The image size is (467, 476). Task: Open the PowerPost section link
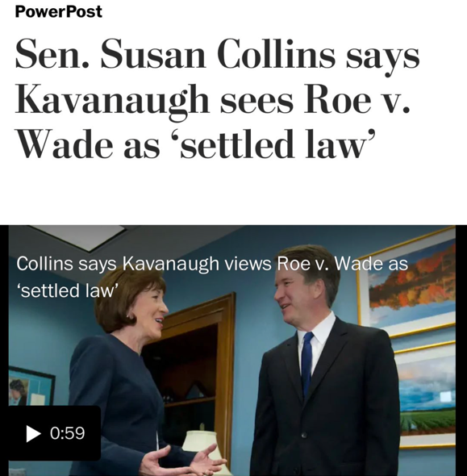tap(59, 11)
